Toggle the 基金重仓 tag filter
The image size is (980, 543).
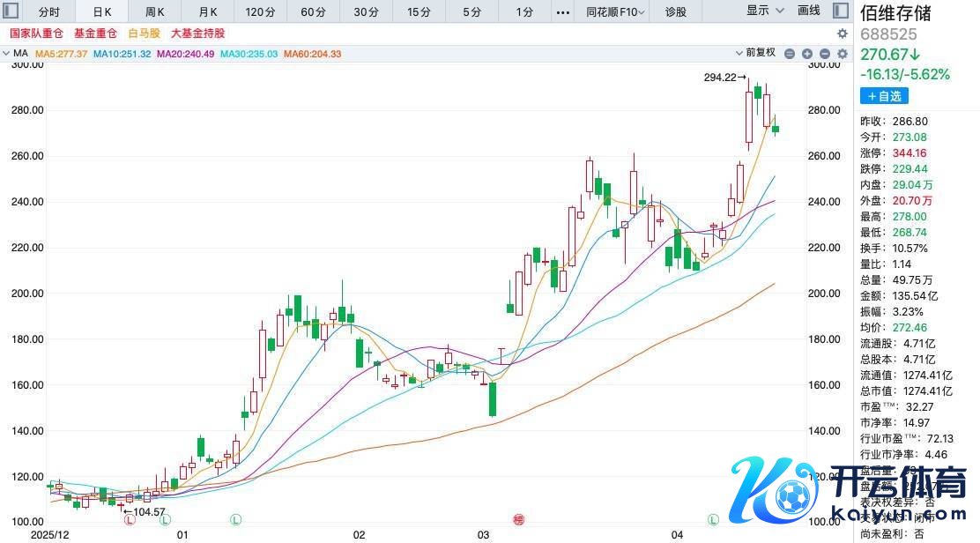point(95,33)
